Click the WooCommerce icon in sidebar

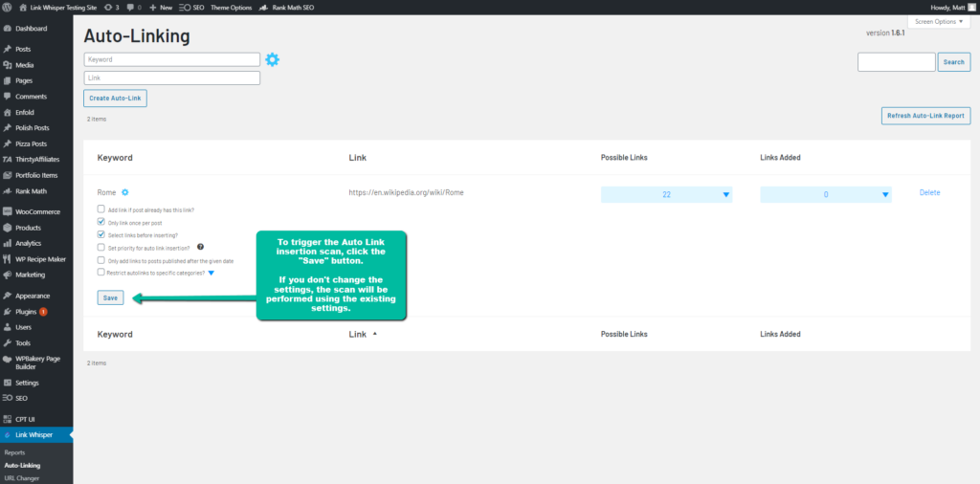(7, 211)
